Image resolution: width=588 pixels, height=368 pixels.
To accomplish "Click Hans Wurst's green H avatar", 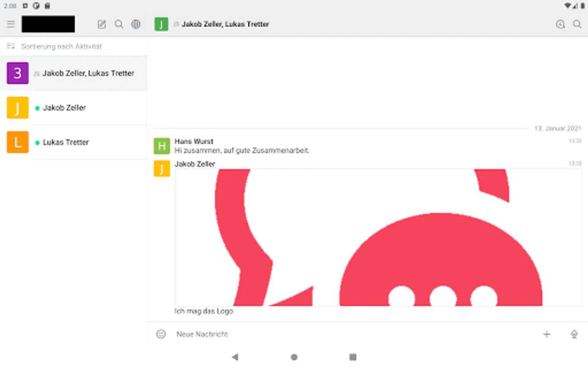I will (162, 146).
